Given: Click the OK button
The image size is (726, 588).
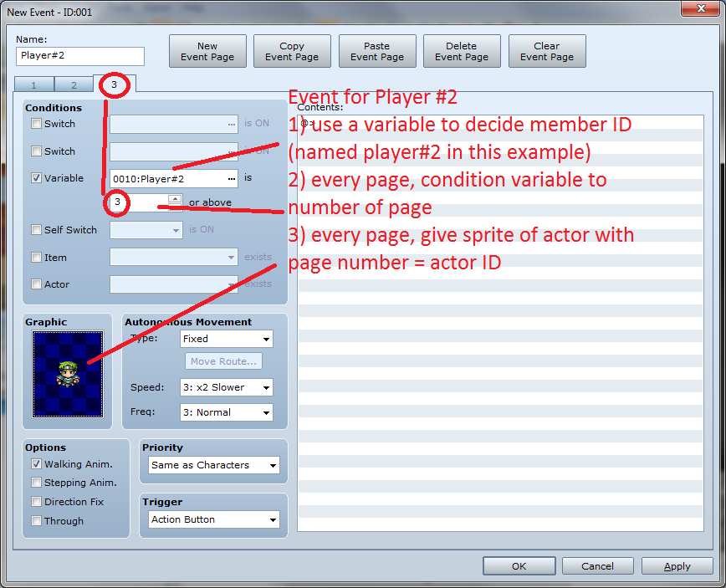Looking at the screenshot, I should point(519,566).
